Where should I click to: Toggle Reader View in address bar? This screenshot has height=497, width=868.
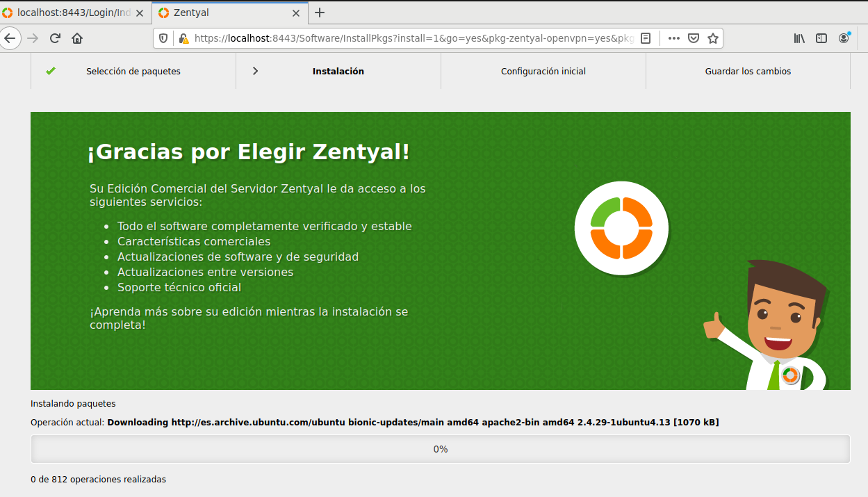646,38
